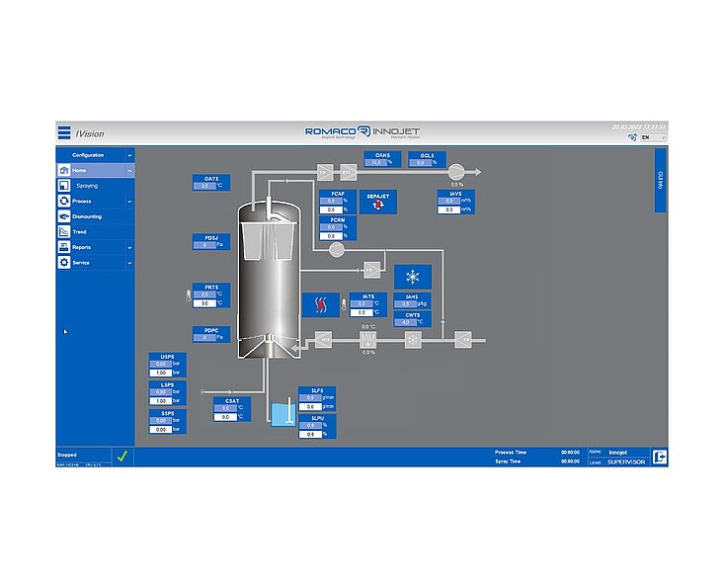Click the red heater waves tile
Image resolution: width=724 pixels, height=588 pixels.
(x=320, y=304)
